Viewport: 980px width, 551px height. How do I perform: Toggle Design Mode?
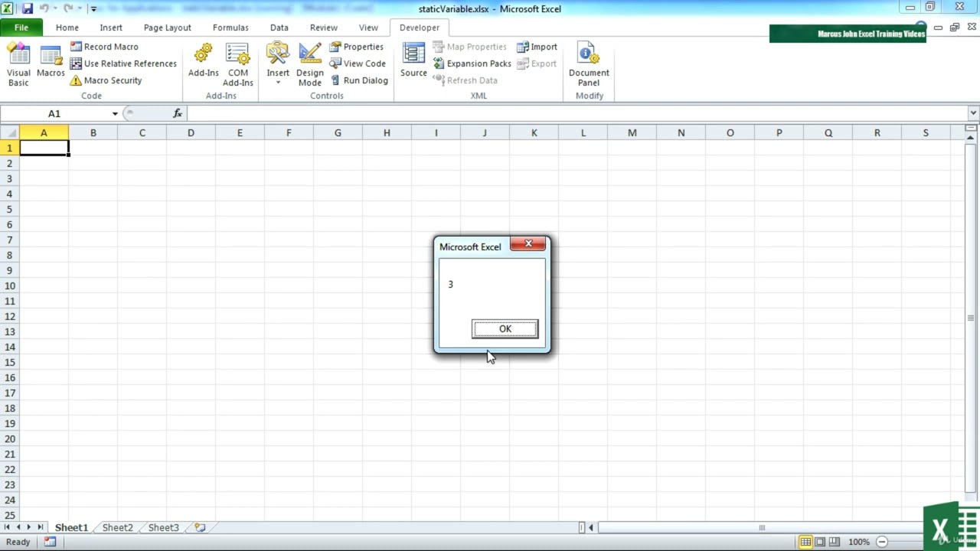point(310,65)
